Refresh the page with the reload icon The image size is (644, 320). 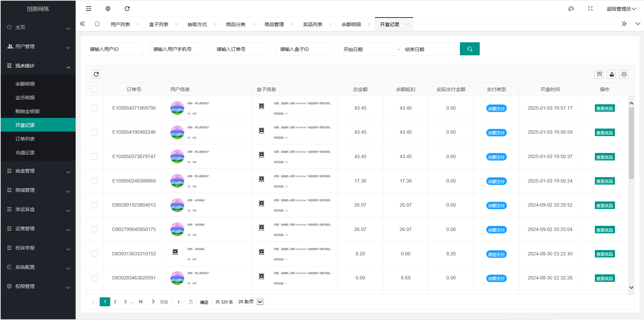[127, 8]
